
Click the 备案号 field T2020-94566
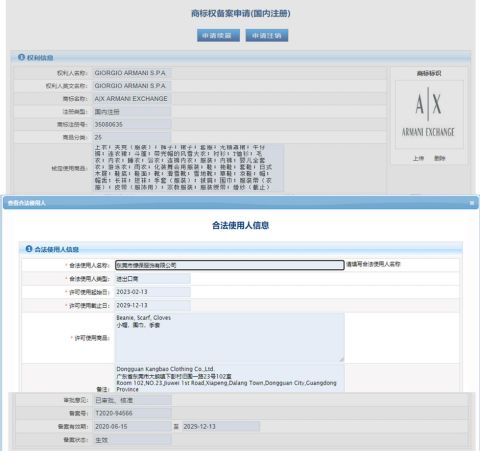pos(133,413)
